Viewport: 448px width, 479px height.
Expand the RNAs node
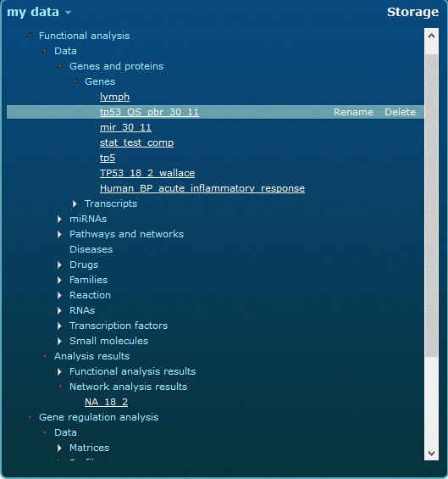[59, 310]
